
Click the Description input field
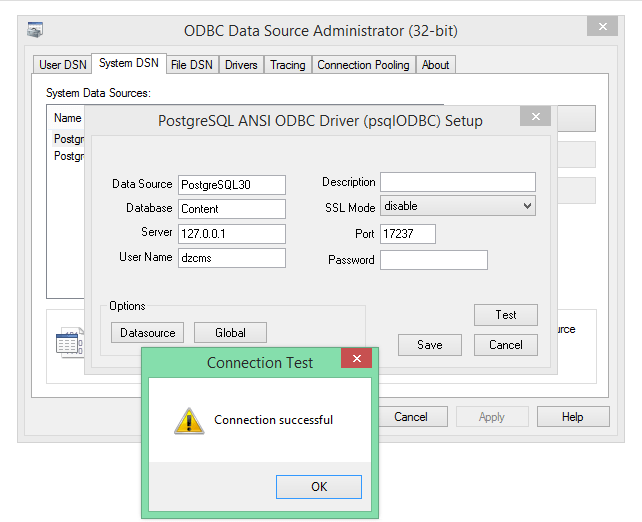(x=458, y=182)
